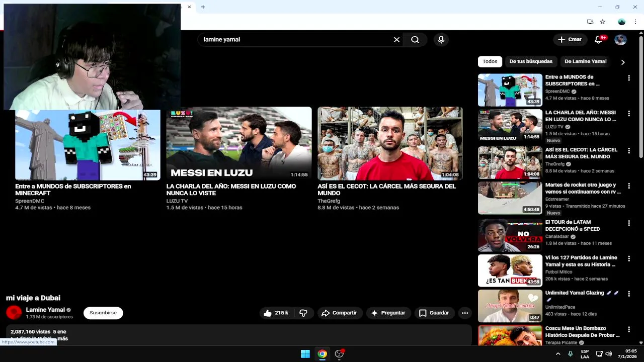The height and width of the screenshot is (362, 644).
Task: Save the video with Guardar
Action: tap(434, 313)
